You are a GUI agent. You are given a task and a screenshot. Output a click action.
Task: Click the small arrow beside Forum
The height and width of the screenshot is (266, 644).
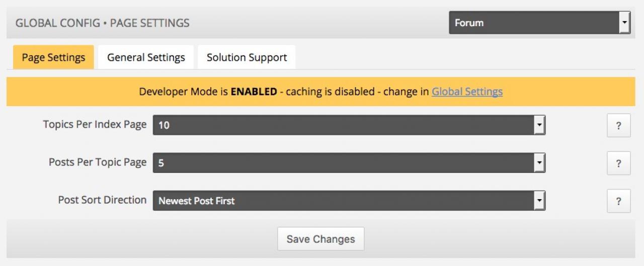click(x=624, y=23)
